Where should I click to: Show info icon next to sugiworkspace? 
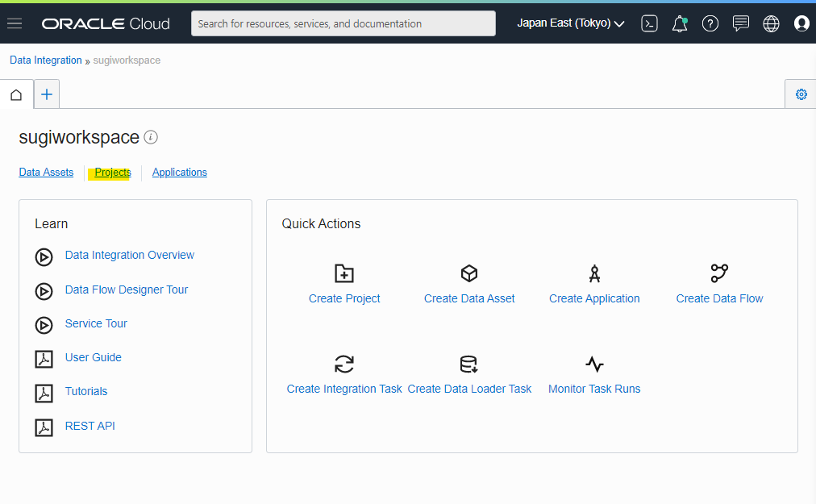[x=151, y=137]
